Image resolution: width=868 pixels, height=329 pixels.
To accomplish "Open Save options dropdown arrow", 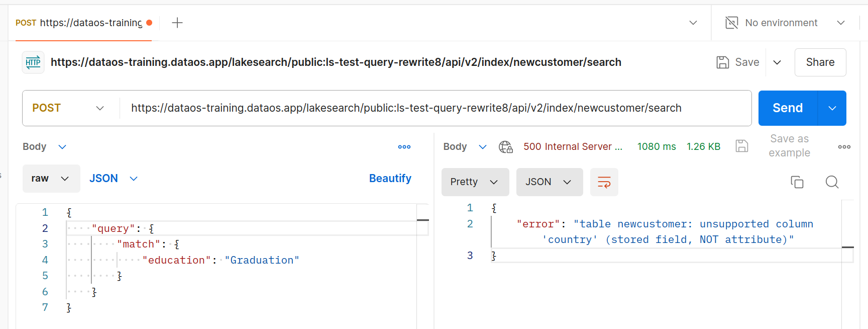I will (x=777, y=62).
